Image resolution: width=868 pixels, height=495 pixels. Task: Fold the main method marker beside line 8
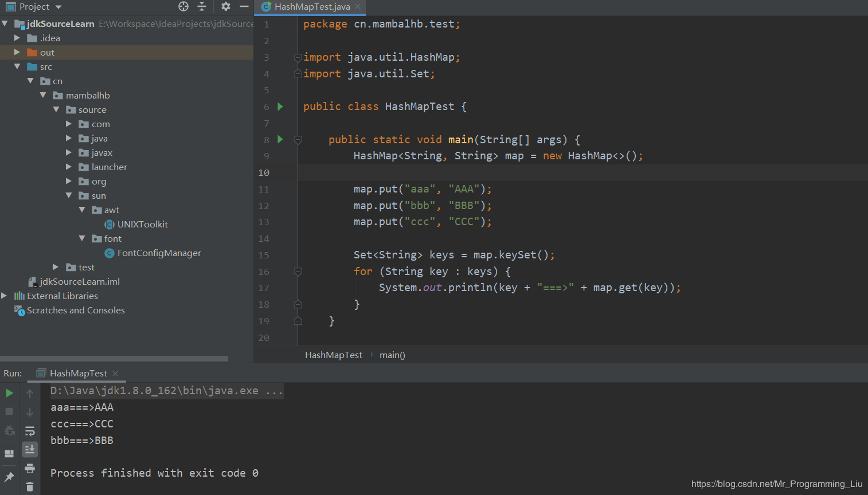298,140
